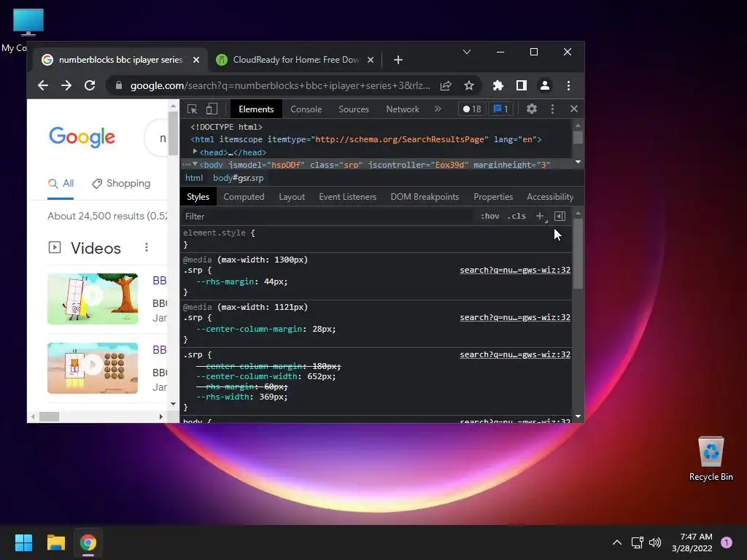This screenshot has width=747, height=560.
Task: Add a new style rule plus icon
Action: click(540, 216)
